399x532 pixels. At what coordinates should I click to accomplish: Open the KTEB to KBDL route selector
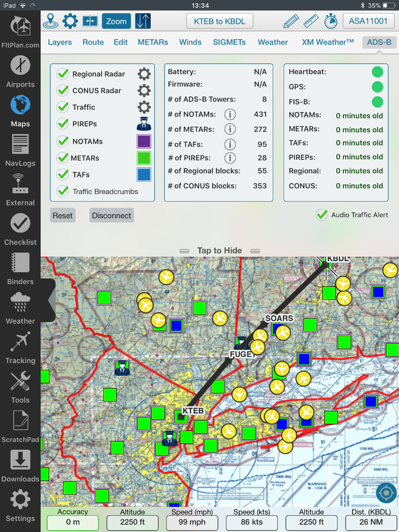220,21
